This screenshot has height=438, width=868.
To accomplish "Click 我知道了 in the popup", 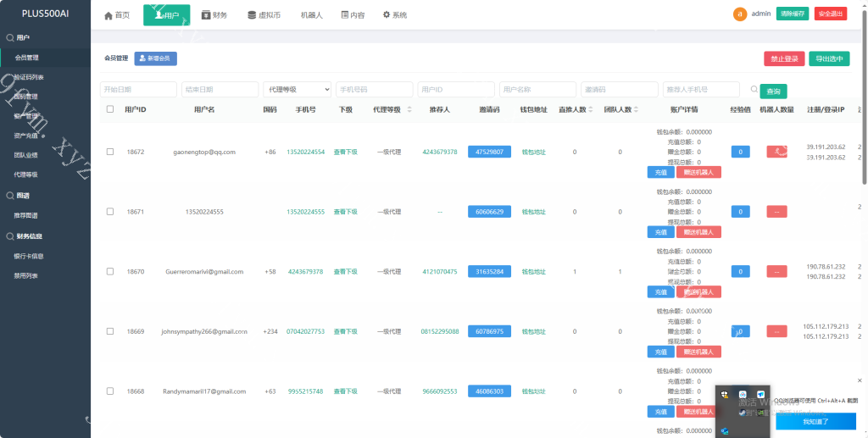I will point(816,421).
